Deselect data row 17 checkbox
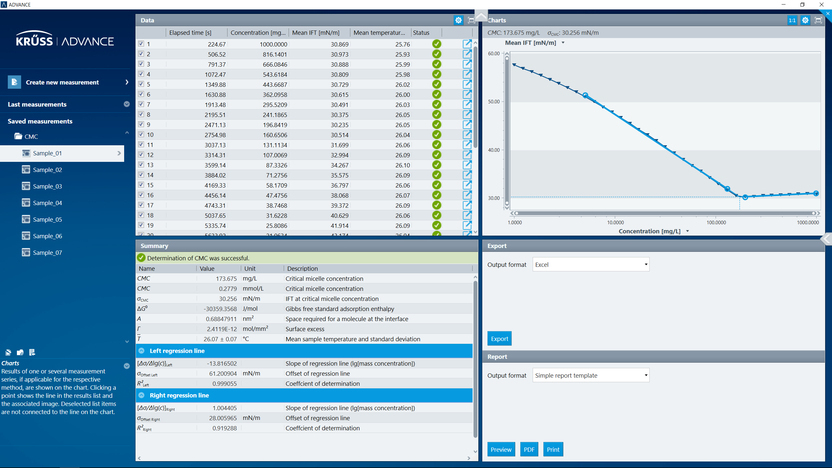This screenshot has height=468, width=832. point(141,204)
